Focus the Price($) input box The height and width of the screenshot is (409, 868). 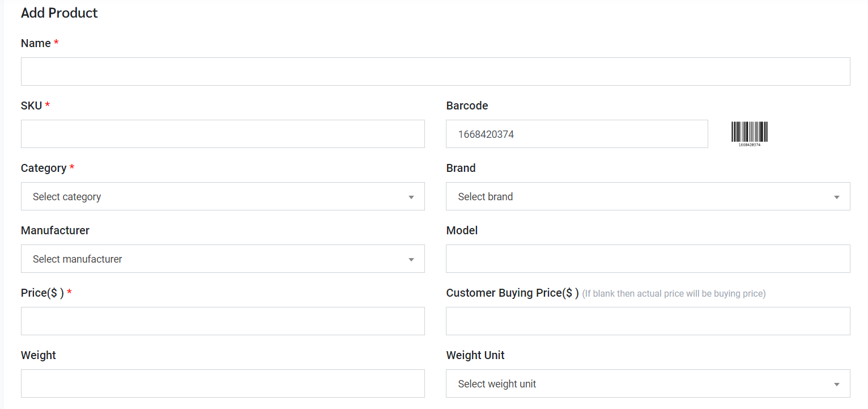point(223,321)
